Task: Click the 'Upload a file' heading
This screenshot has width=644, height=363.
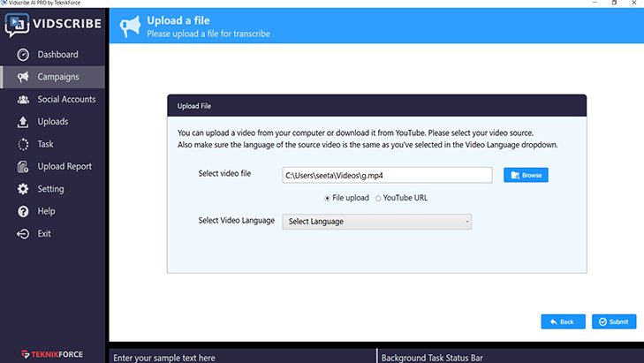Action: coord(178,20)
